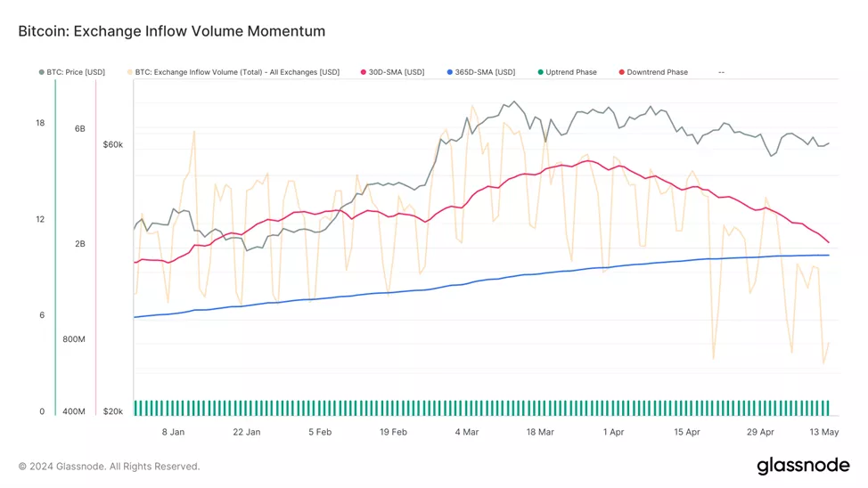The height and width of the screenshot is (488, 868).
Task: Toggle the 30D-SMA [USD] series label
Action: coord(397,72)
